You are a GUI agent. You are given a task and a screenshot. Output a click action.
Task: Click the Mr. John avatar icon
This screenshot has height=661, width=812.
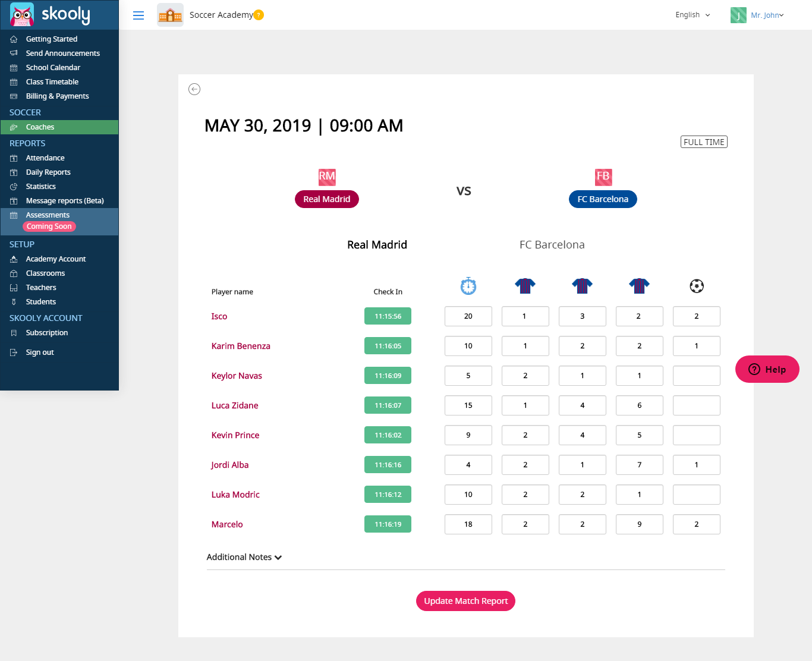click(x=738, y=15)
